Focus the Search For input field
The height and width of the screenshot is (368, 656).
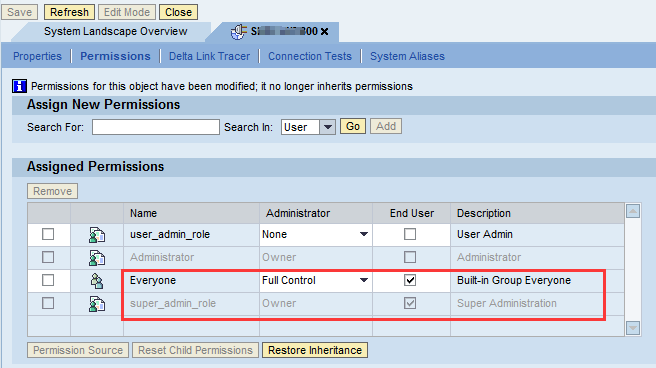coord(156,127)
